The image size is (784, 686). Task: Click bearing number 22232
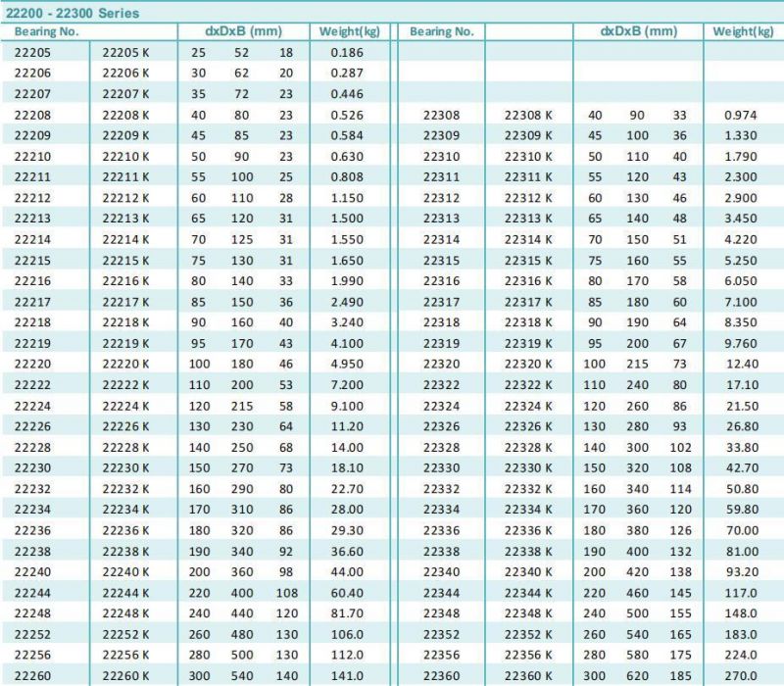click(x=32, y=489)
